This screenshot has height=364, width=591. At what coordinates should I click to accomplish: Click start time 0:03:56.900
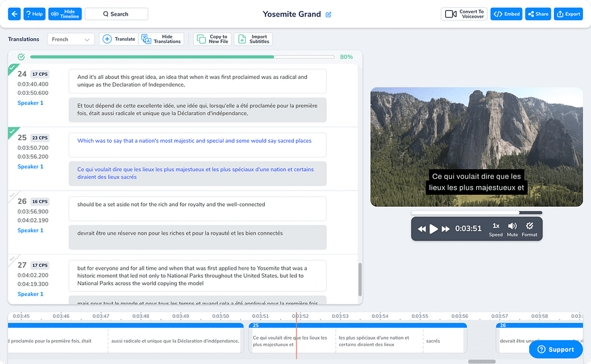point(33,212)
